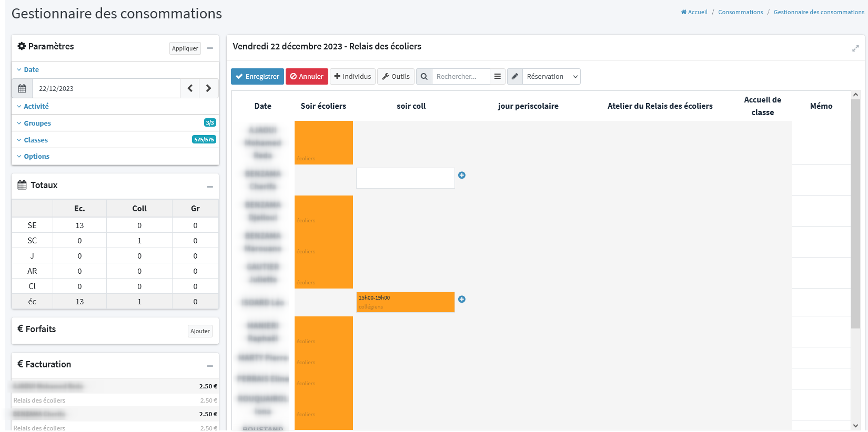Select the orange 15h00-19h00 collégiens block
868x432 pixels.
(405, 302)
